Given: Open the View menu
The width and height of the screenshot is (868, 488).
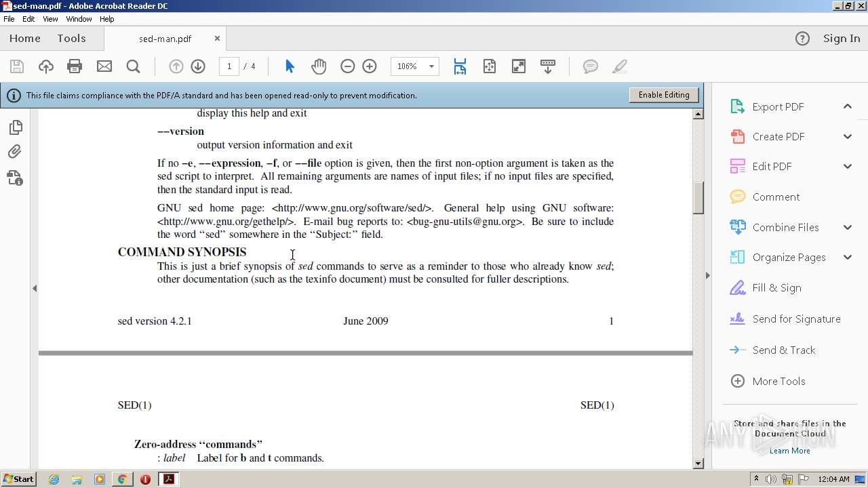Looking at the screenshot, I should (x=51, y=19).
